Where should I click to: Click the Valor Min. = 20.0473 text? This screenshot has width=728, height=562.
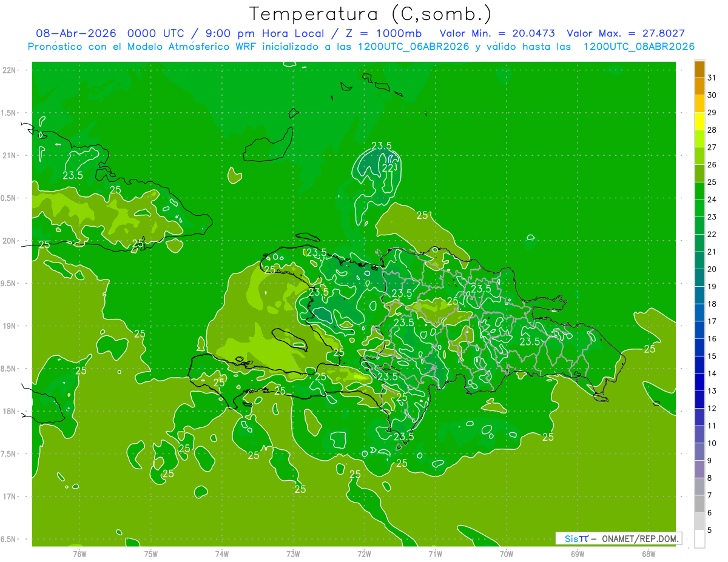(497, 33)
